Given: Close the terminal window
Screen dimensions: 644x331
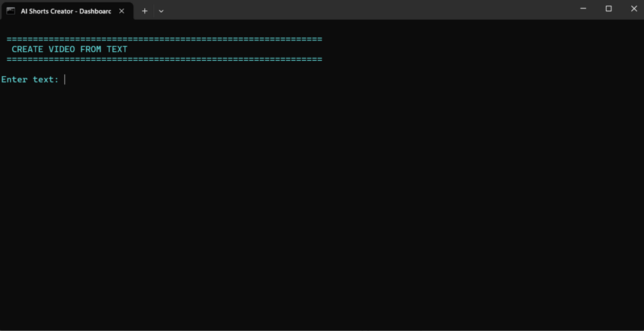Looking at the screenshot, I should coord(634,8).
